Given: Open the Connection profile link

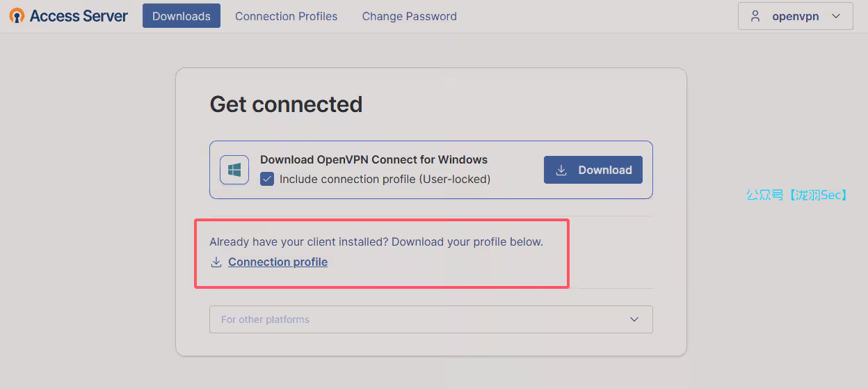Looking at the screenshot, I should tap(278, 262).
